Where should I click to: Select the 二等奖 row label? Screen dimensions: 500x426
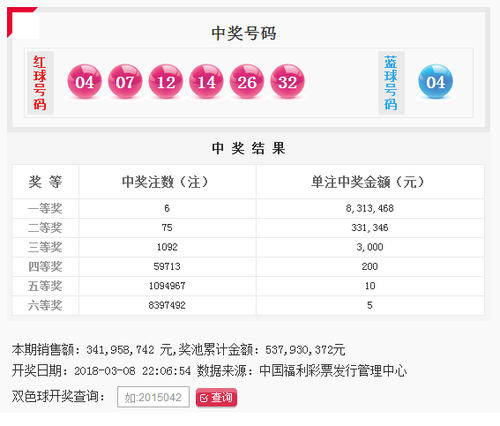[x=45, y=228]
